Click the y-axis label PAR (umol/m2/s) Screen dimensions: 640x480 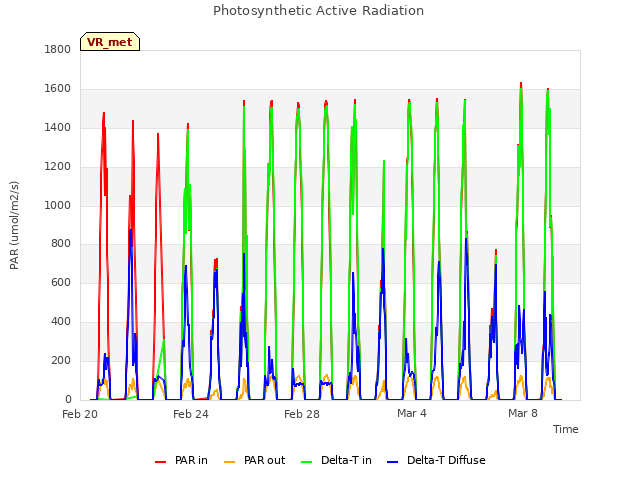pyautogui.click(x=14, y=225)
